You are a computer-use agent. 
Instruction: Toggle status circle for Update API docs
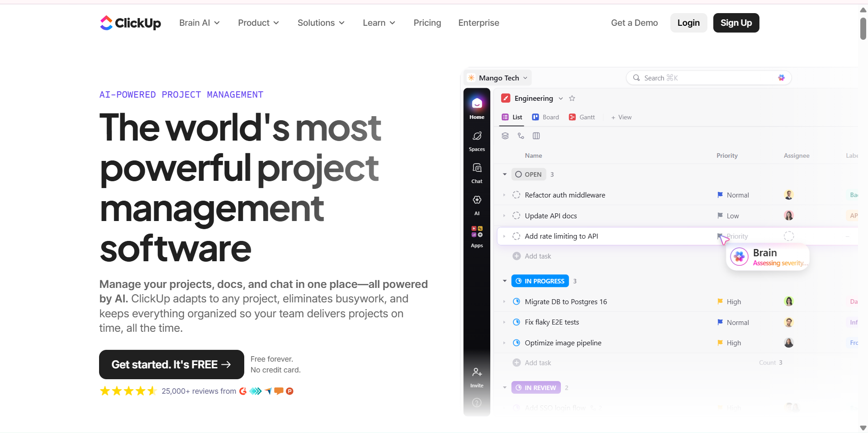(517, 216)
